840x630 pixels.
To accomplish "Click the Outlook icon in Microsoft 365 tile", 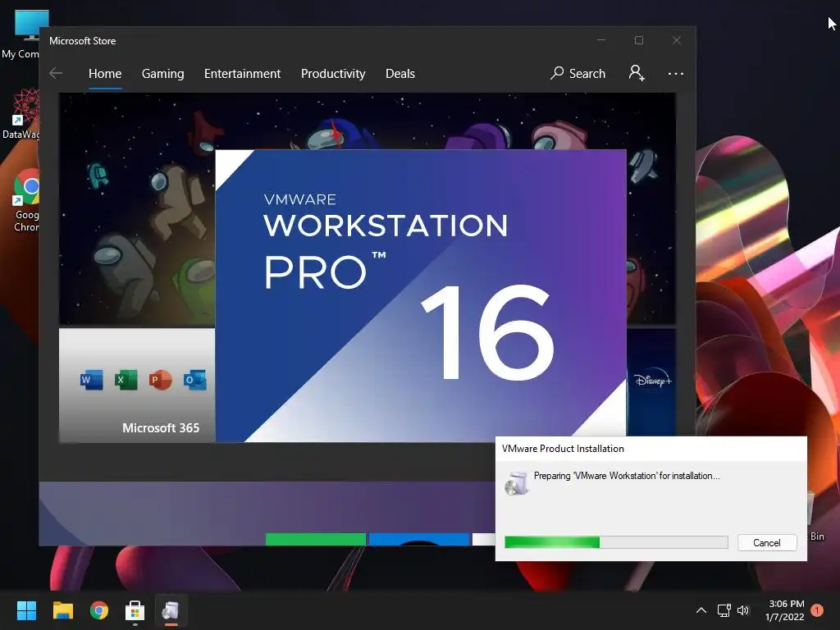I will click(194, 380).
